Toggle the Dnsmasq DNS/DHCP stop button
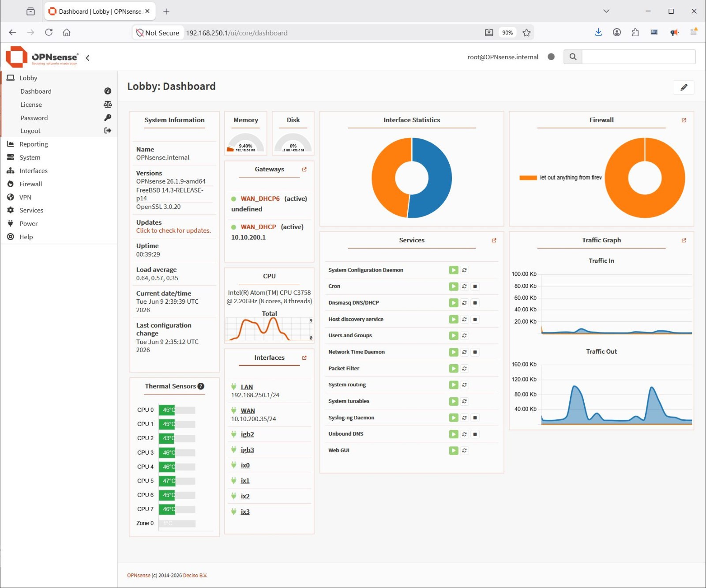The image size is (706, 588). pos(475,303)
